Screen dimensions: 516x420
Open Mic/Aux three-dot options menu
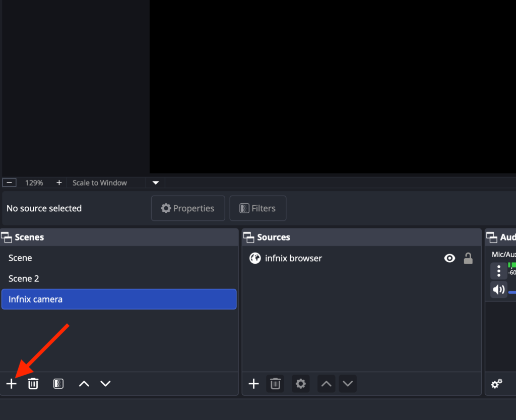[499, 271]
